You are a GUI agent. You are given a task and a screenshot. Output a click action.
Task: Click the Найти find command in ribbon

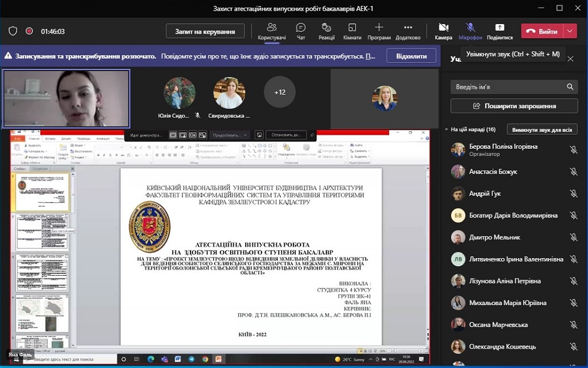(x=357, y=145)
